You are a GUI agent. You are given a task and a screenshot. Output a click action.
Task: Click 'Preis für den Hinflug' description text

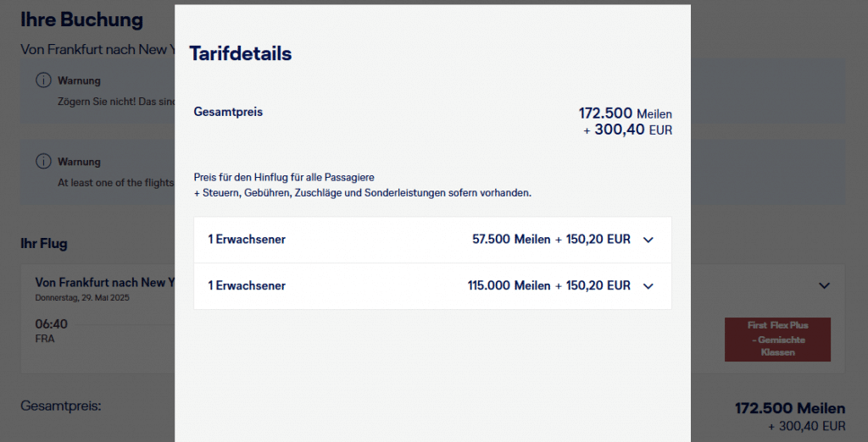click(x=284, y=177)
